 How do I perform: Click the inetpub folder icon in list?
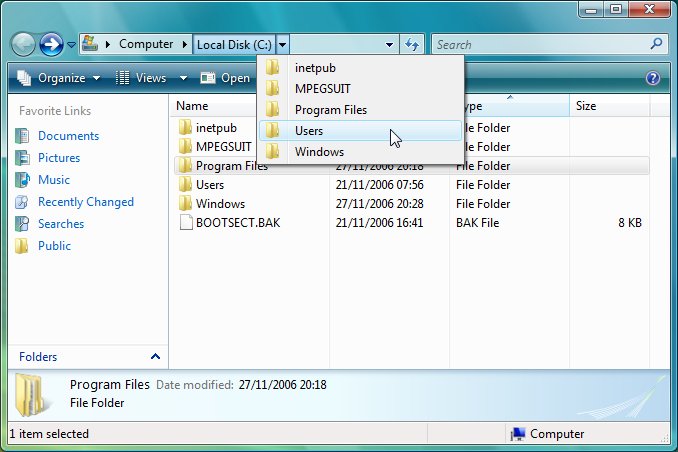(185, 128)
